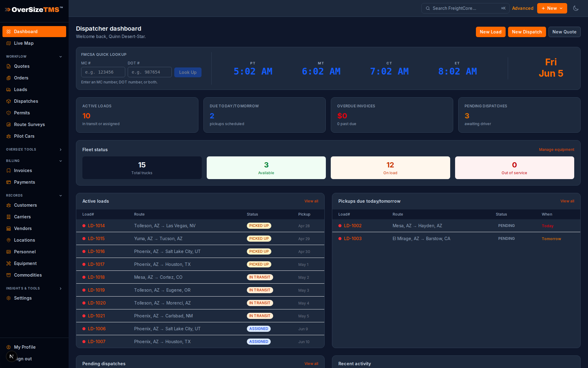Click the Carriers building icon
The height and width of the screenshot is (368, 588).
(9, 217)
